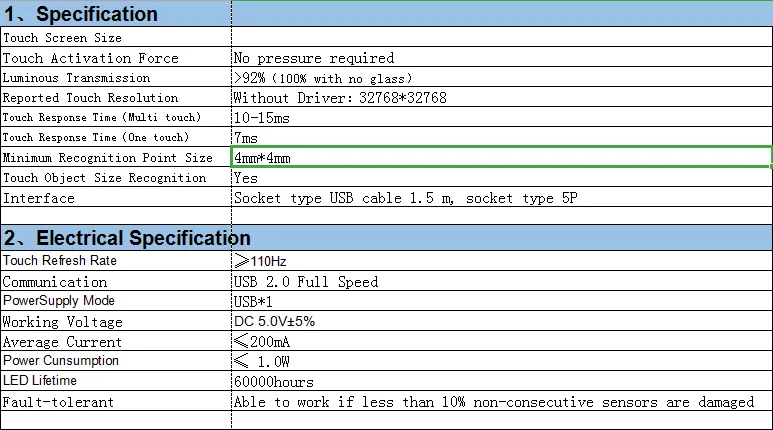Screen dimensions: 773x430
Task: Click the 'DC 5.0V±5%' value cell
Action: point(502,321)
